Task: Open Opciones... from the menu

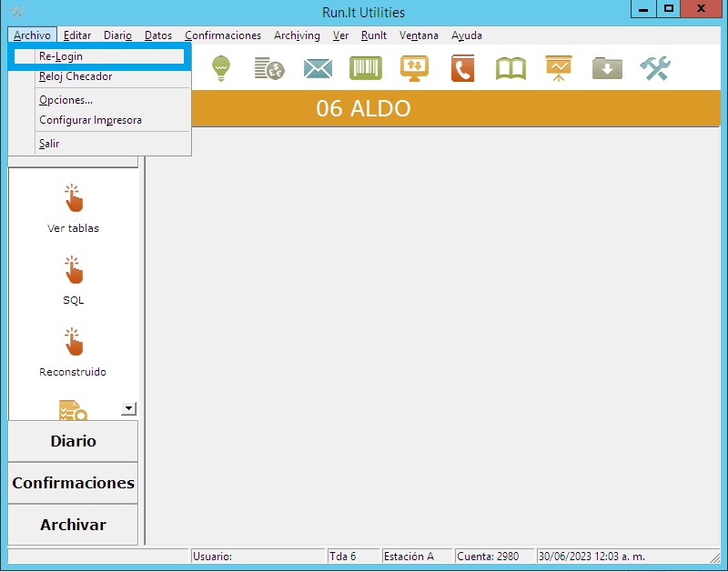Action: point(99,100)
